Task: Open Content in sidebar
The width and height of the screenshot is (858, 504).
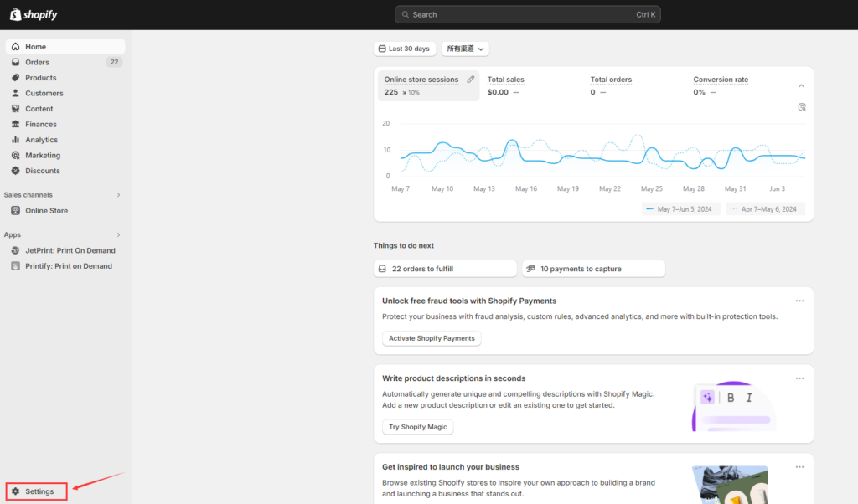Action: tap(65, 109)
